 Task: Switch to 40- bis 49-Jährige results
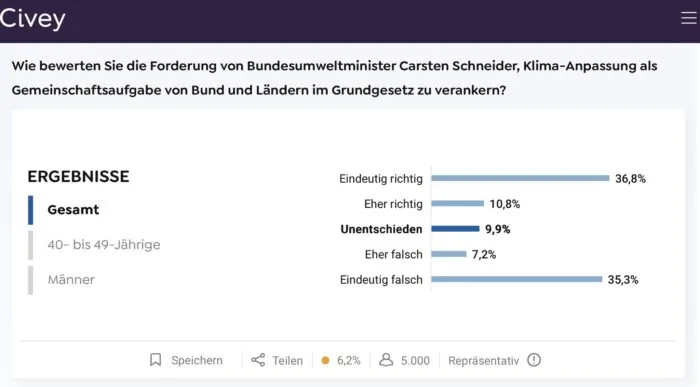click(x=104, y=245)
